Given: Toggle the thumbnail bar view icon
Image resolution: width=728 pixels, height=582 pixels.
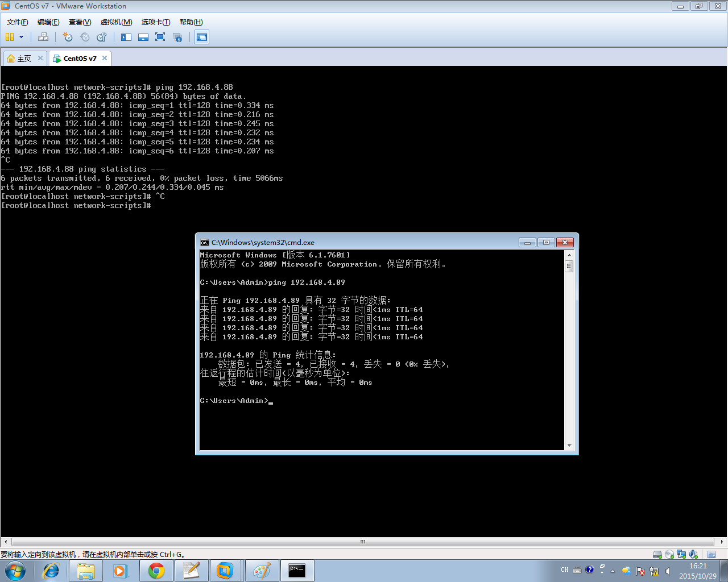Looking at the screenshot, I should 143,37.
